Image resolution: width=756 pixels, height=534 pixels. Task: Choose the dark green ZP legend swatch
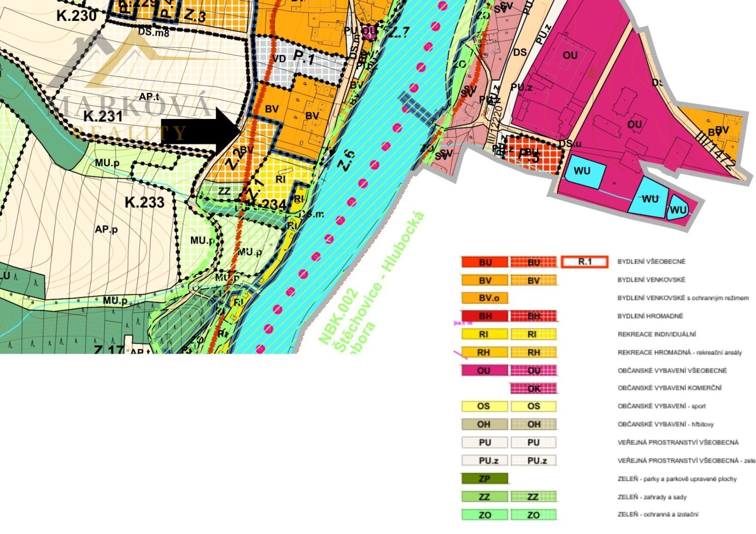(485, 478)
